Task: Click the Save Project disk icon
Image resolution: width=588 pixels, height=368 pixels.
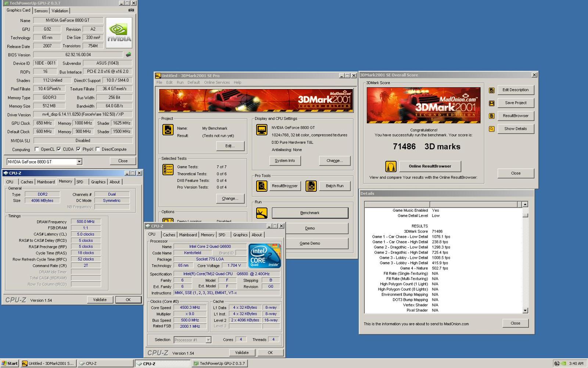Action: point(492,103)
